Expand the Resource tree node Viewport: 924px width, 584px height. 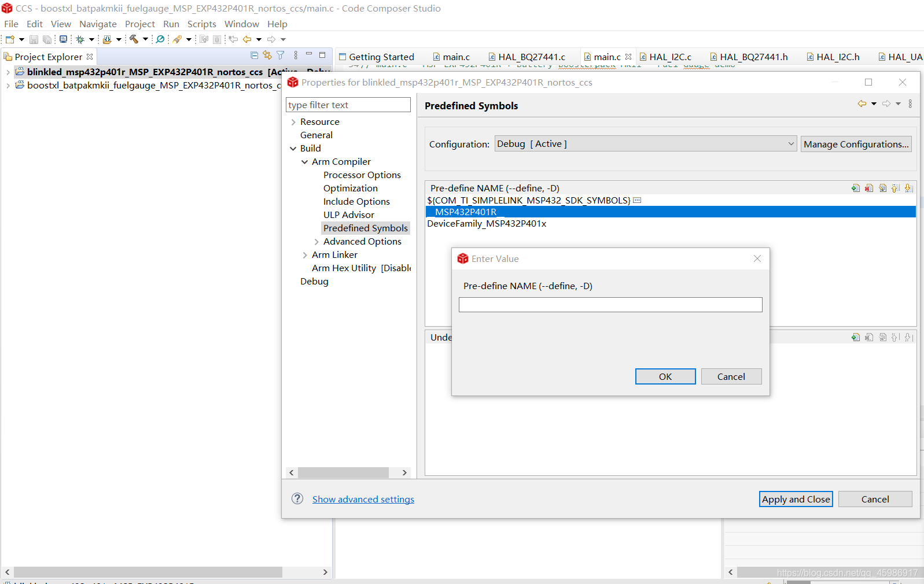point(293,122)
